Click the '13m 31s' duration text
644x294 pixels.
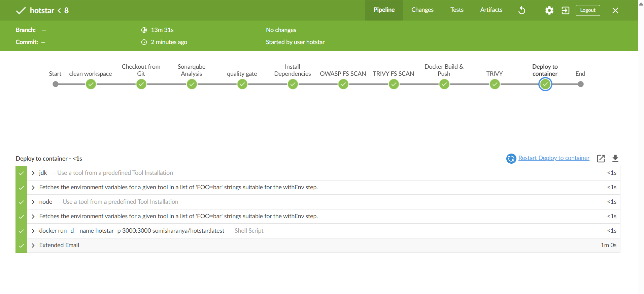[162, 30]
